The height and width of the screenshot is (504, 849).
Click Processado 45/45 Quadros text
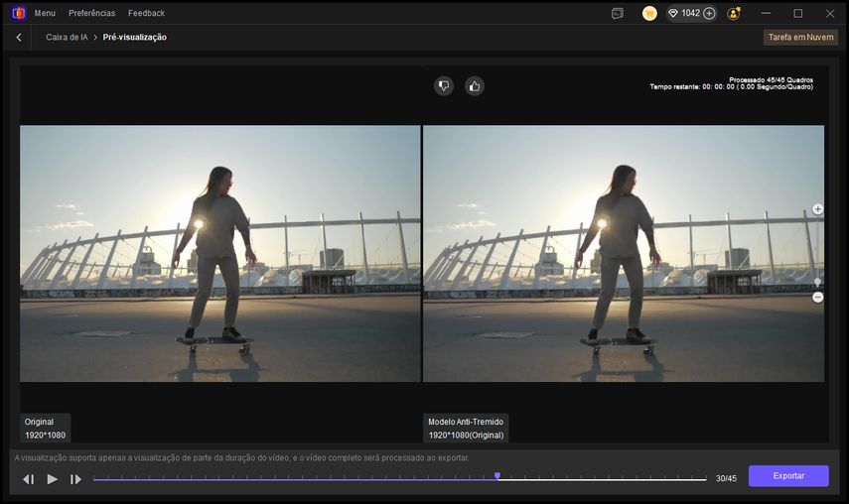771,80
